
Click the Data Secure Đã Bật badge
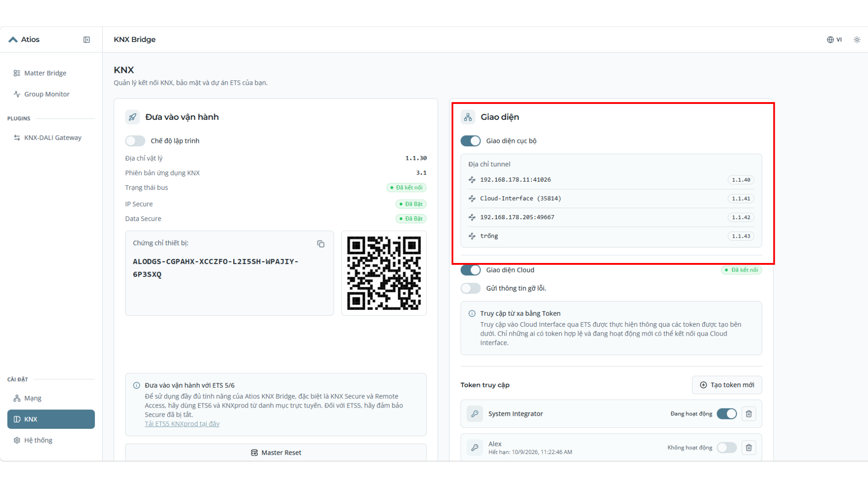[411, 219]
